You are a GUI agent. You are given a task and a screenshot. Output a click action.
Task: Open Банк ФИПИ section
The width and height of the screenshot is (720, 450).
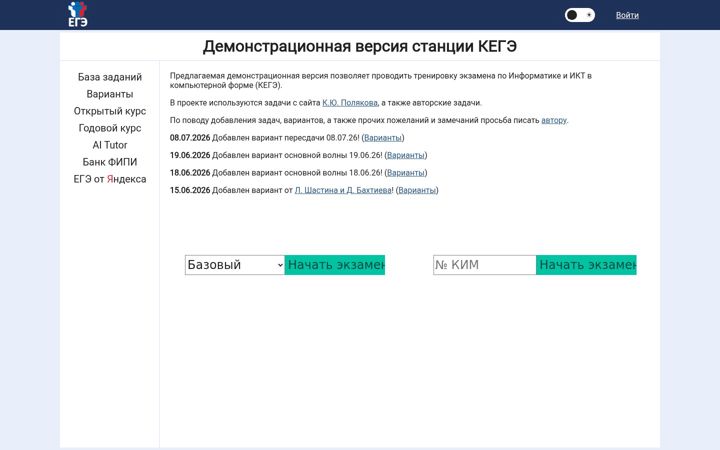tap(110, 162)
